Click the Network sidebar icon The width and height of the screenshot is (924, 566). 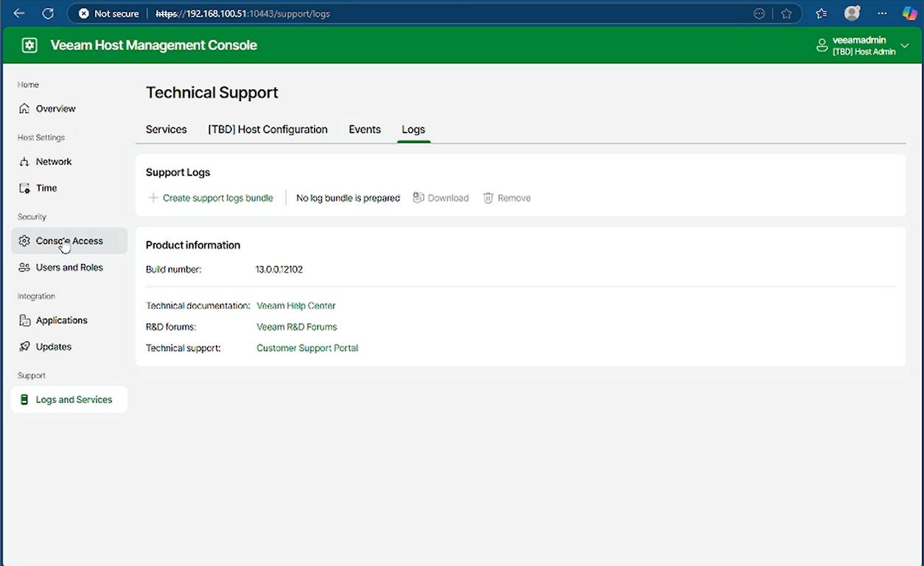(x=24, y=161)
